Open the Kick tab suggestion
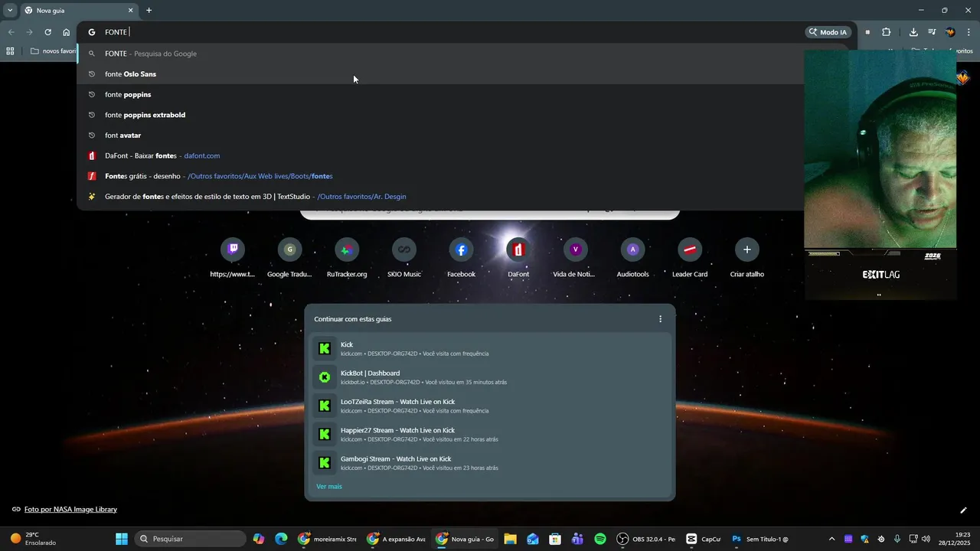 tap(490, 348)
